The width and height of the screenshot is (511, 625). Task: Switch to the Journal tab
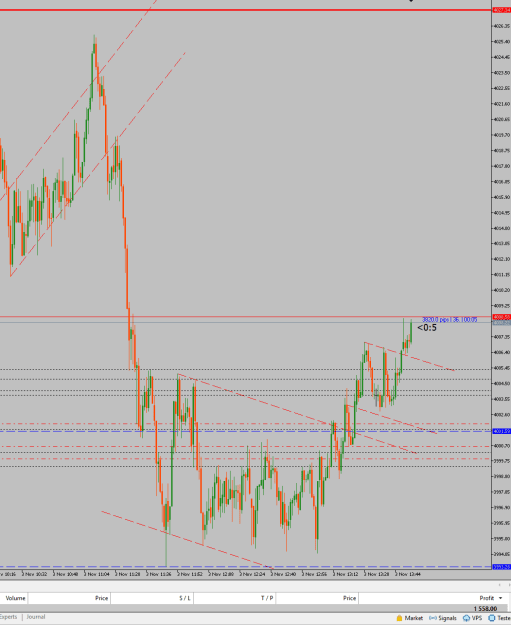pos(36,617)
